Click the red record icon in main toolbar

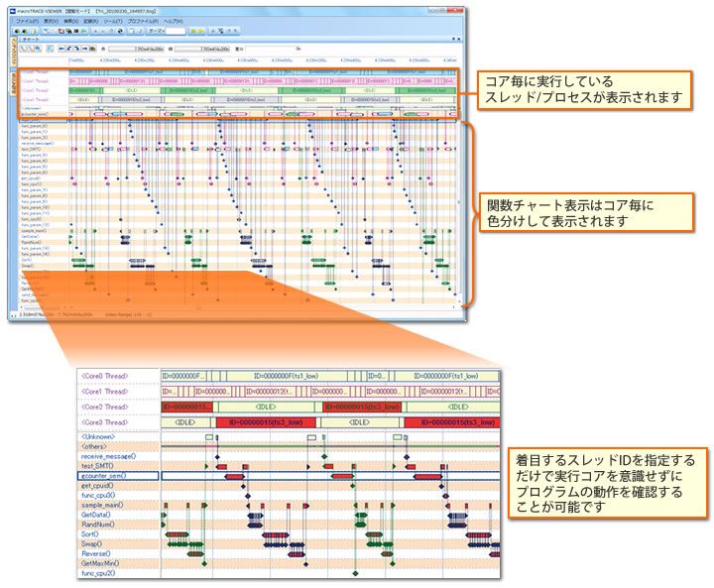point(61,31)
